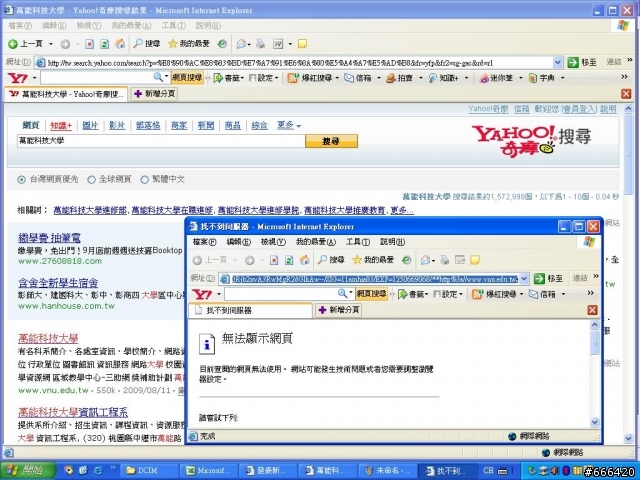This screenshot has height=480, width=640.
Task: Refresh the page in error window
Action: (x=289, y=260)
